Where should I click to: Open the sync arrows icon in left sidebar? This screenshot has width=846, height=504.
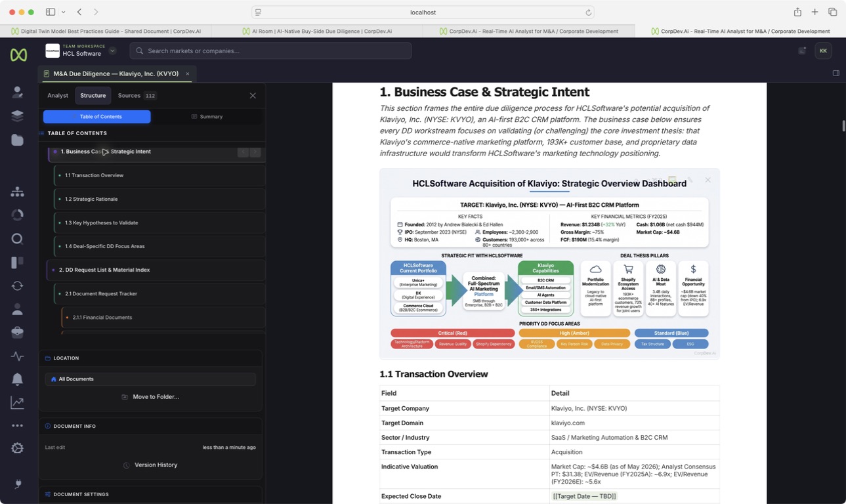pos(18,285)
